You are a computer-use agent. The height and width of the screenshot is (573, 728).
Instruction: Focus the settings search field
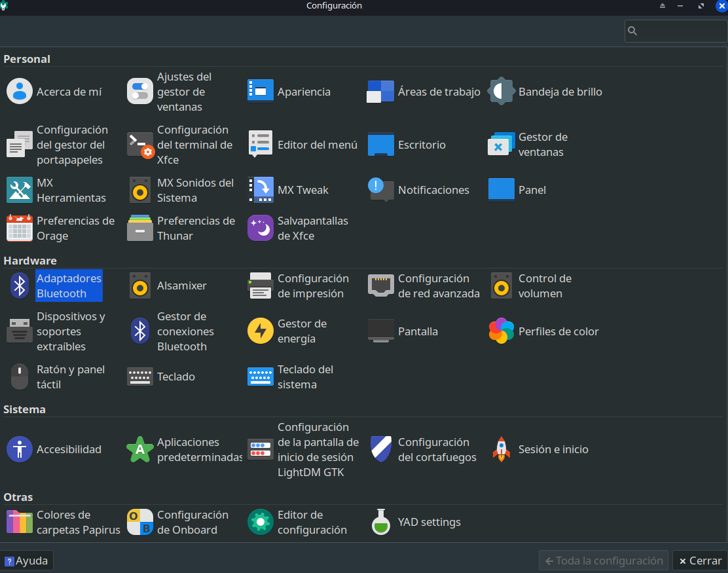click(x=676, y=31)
